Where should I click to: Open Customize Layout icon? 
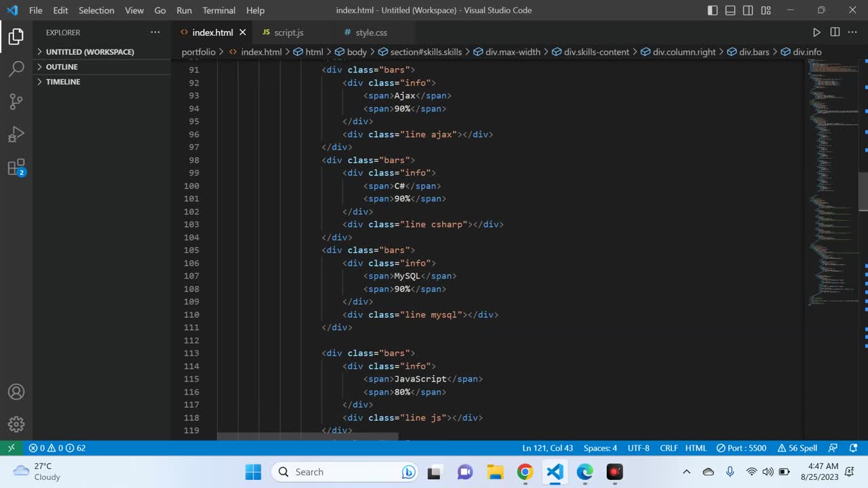click(x=766, y=10)
